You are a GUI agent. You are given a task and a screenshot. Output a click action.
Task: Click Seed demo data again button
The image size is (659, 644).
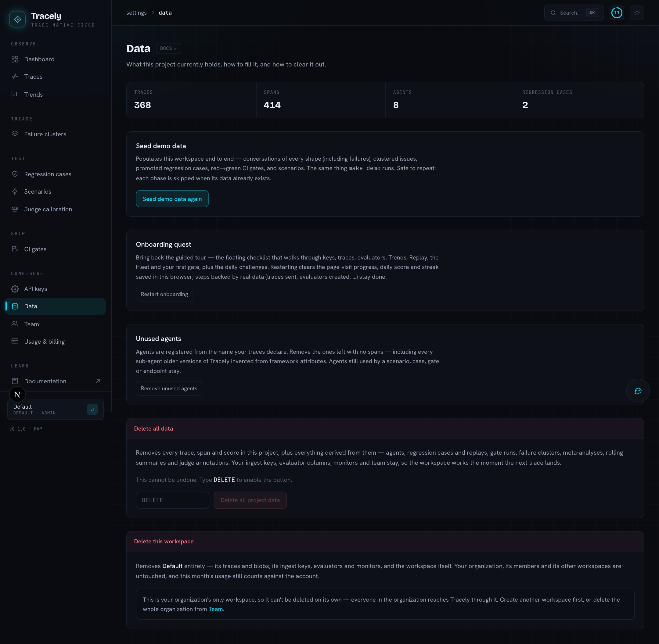172,199
